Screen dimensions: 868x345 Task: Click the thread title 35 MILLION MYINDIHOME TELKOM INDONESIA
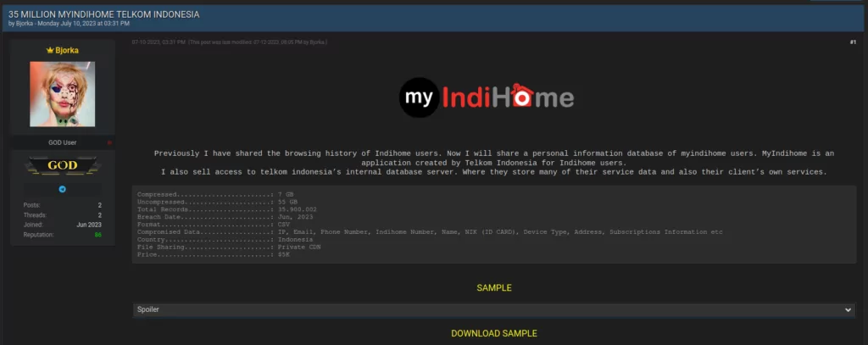(x=104, y=14)
